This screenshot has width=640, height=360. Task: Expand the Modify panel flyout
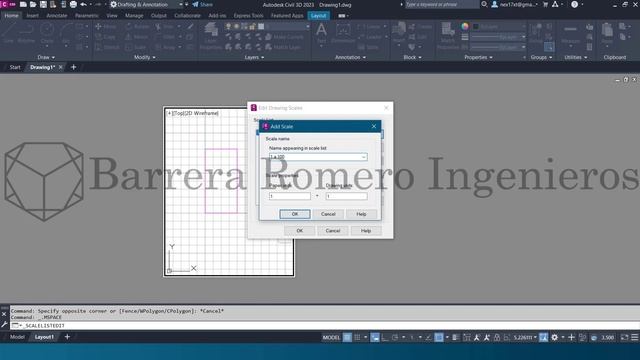[x=144, y=58]
